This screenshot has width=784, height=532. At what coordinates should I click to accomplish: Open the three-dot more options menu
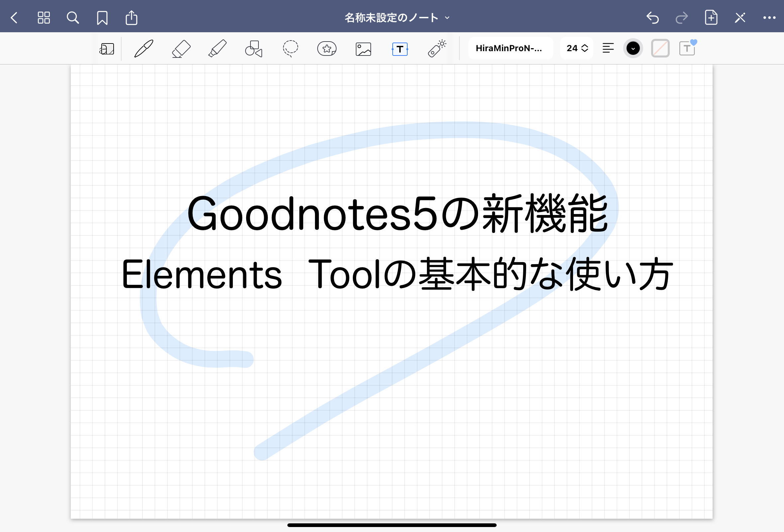coord(769,18)
